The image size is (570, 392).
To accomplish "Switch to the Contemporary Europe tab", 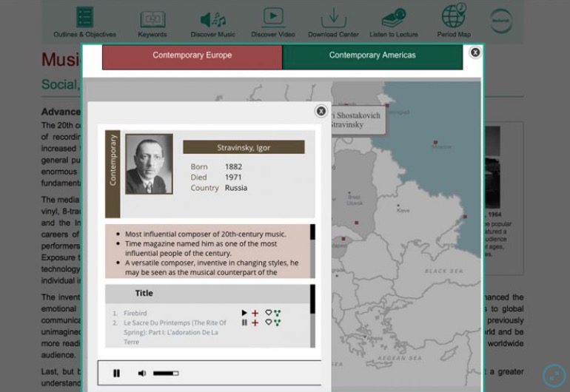I will coord(192,55).
